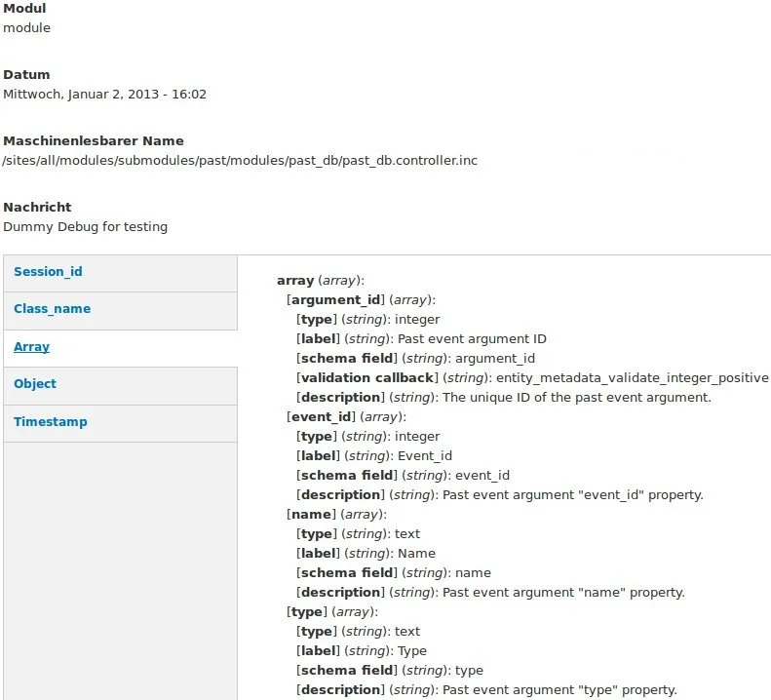
Task: Select the entity_metadata_validate_integer_positive callback value
Action: click(x=633, y=378)
